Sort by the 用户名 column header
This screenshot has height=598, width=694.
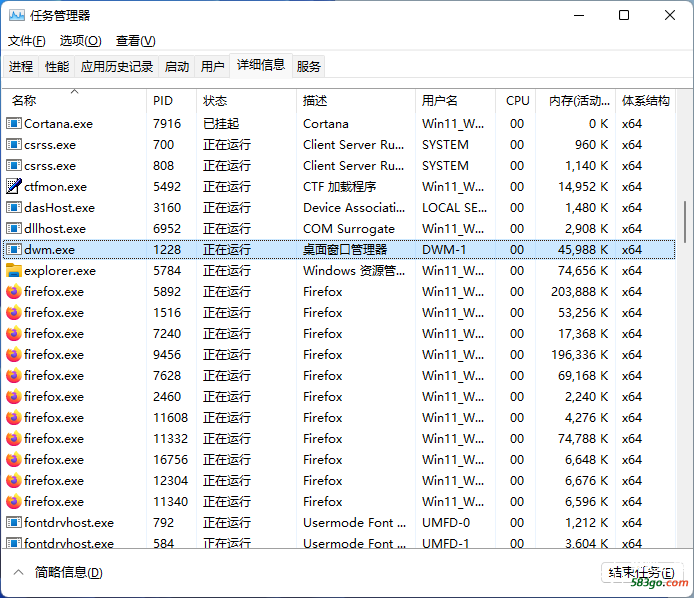(x=455, y=100)
